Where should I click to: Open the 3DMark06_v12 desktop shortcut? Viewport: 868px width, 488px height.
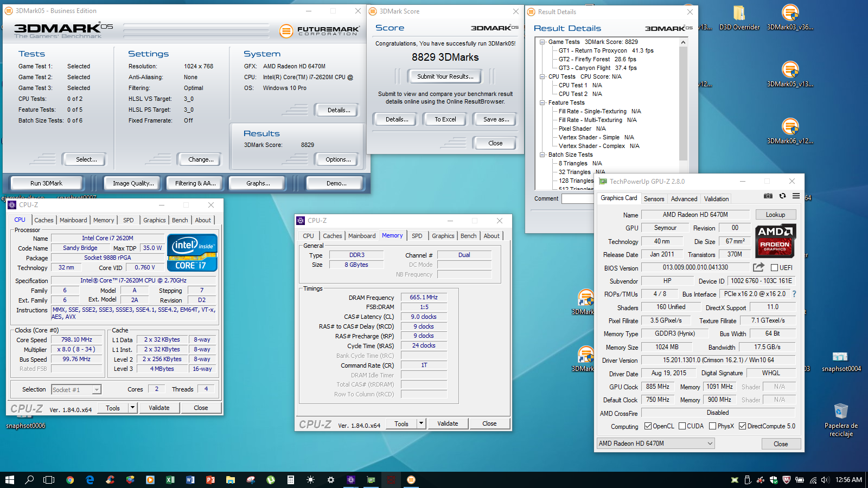point(790,131)
